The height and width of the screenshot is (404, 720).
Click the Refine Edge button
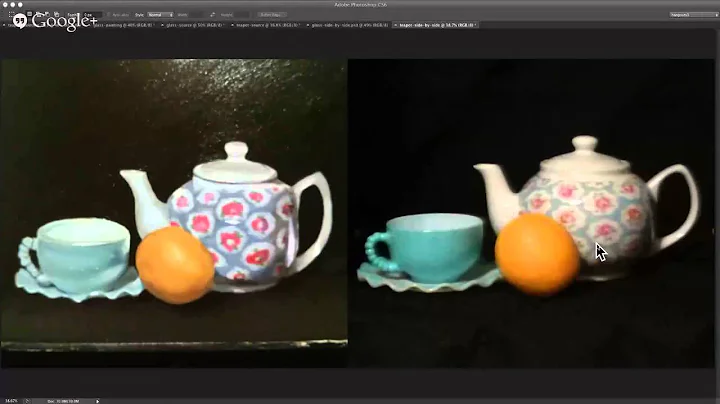[x=272, y=15]
